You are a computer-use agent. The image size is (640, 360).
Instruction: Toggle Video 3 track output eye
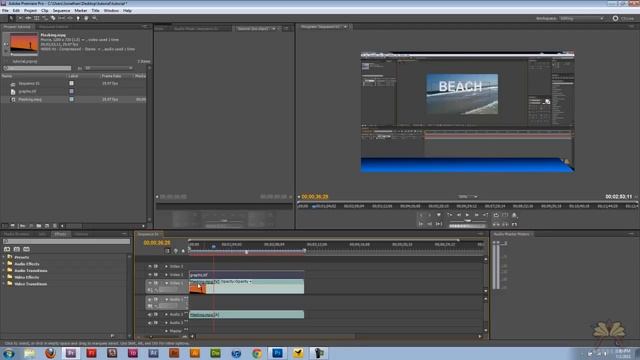pyautogui.click(x=149, y=266)
